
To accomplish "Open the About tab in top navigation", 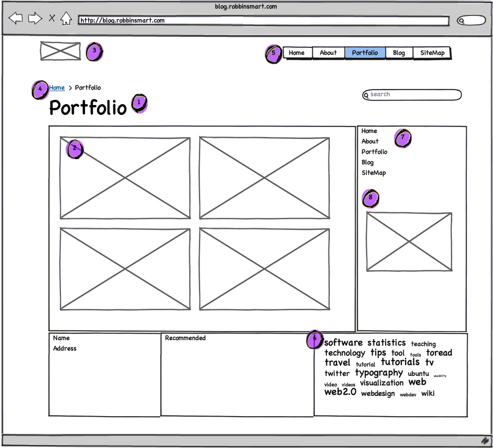I will [328, 53].
